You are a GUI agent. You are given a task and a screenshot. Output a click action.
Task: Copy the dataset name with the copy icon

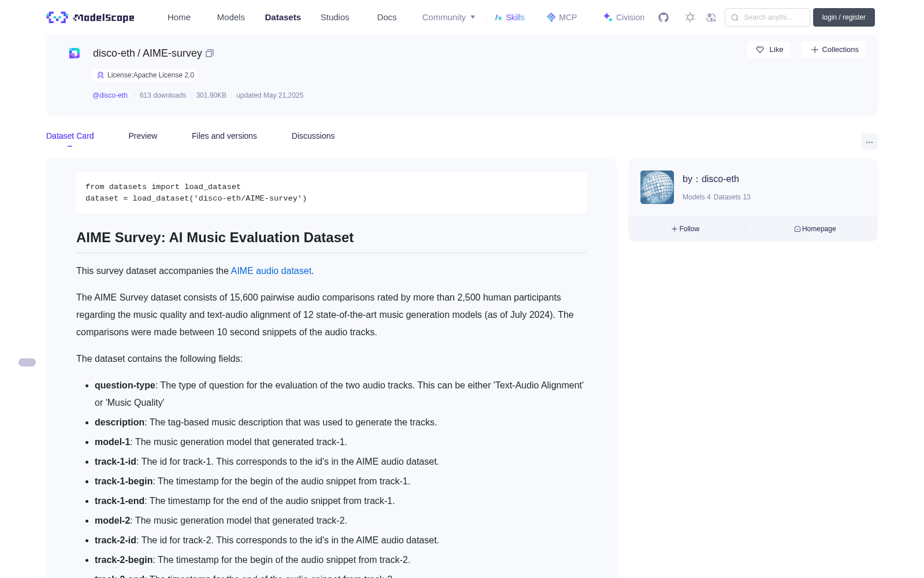(x=210, y=53)
